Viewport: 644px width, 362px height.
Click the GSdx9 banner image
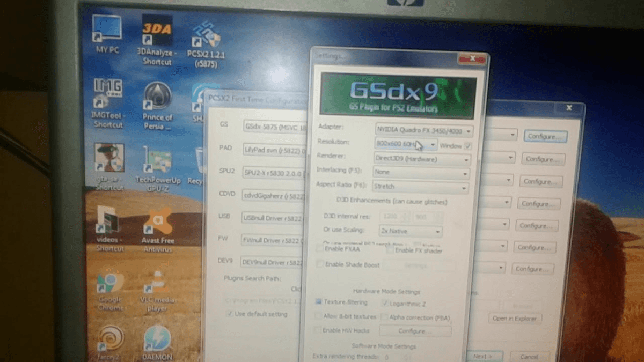click(x=398, y=95)
